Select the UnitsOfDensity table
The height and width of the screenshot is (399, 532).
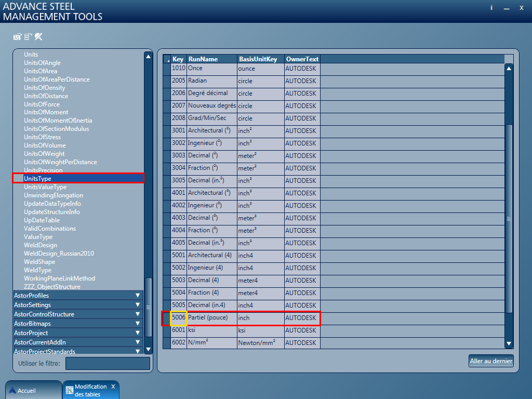pyautogui.click(x=45, y=87)
